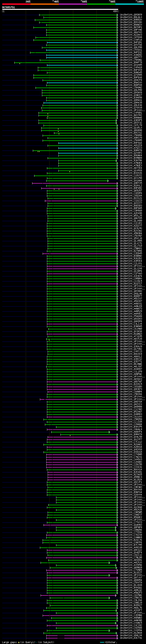Select hit label UniRef100_C5H9N1
Image resolution: width=146 pixels, height=644 pixels.
pyautogui.click(x=131, y=60)
